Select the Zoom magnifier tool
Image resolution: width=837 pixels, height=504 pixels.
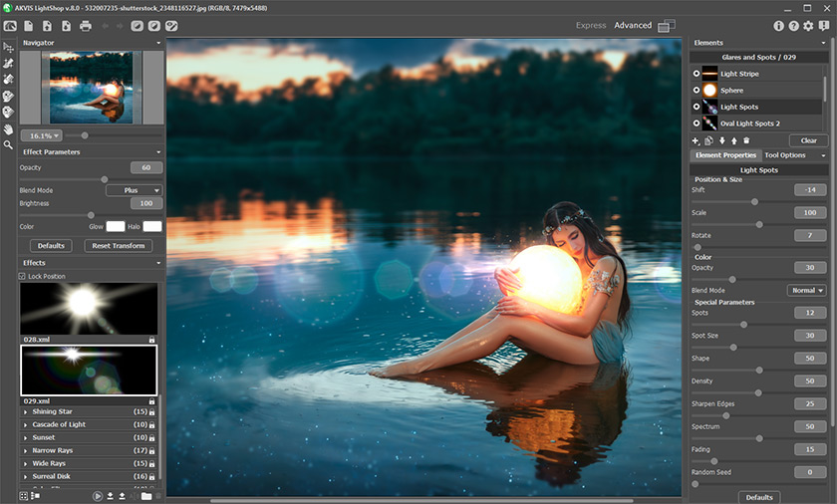click(x=9, y=145)
